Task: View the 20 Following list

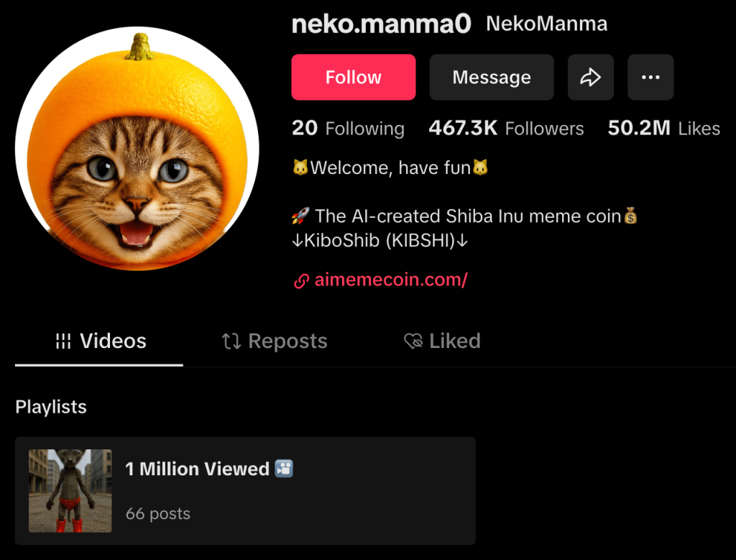Action: click(x=348, y=129)
